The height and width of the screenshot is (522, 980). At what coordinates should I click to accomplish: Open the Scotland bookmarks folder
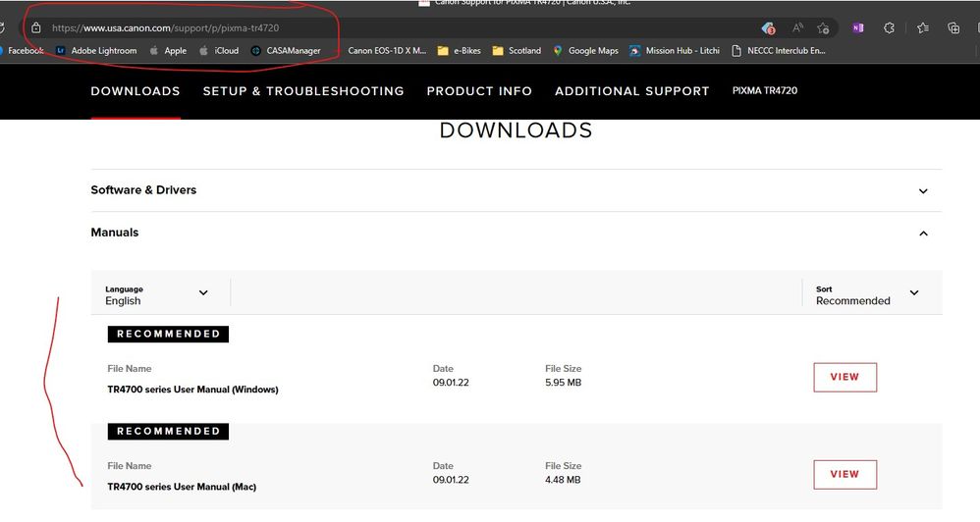pos(517,51)
